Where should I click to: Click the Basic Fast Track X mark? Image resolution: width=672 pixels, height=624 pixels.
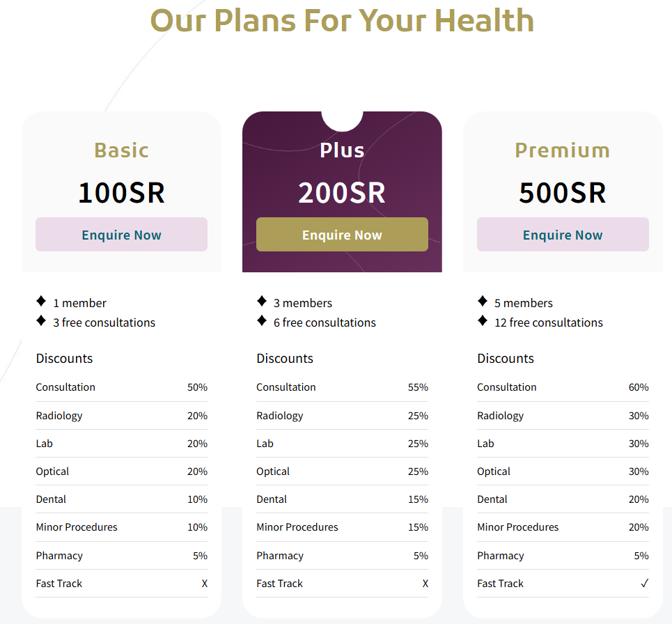tap(205, 584)
